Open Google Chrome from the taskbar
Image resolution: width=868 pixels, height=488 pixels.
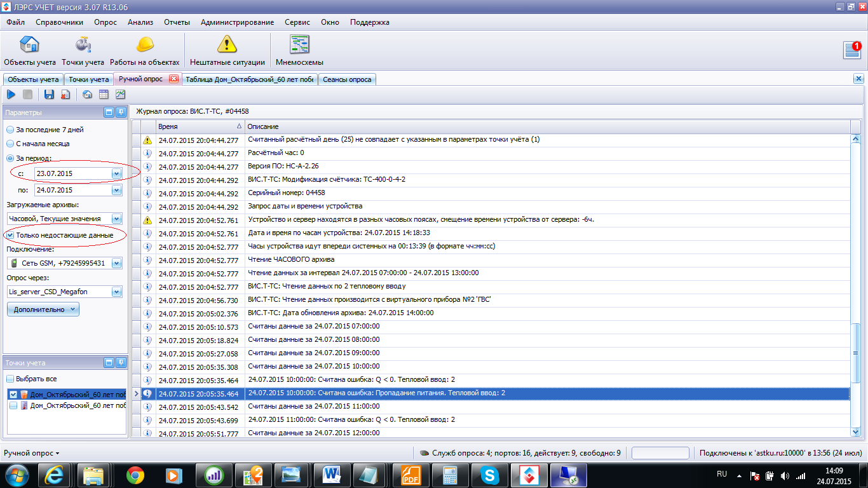coord(135,475)
